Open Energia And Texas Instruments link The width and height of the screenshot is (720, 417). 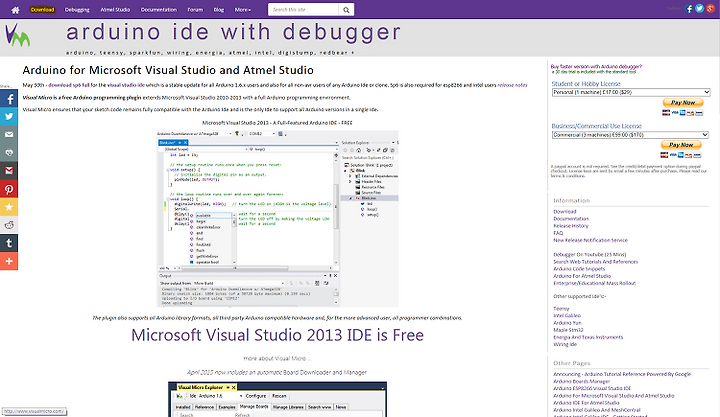coord(588,337)
